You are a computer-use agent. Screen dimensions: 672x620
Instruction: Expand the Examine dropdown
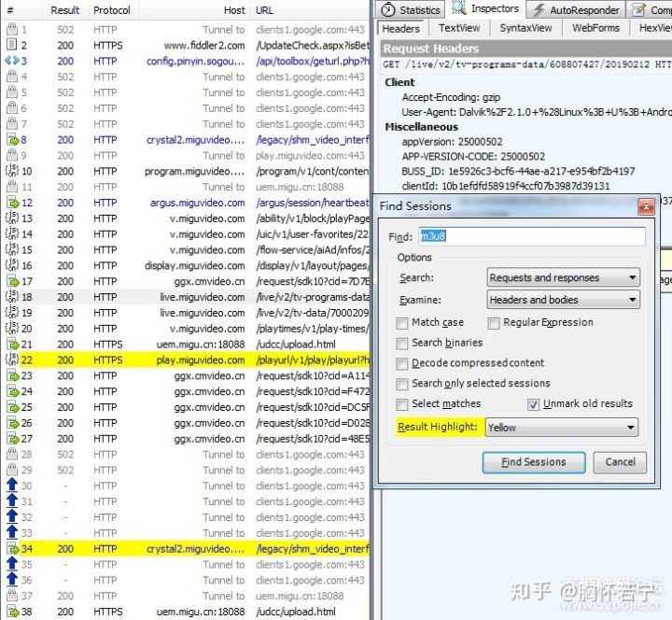pos(563,300)
